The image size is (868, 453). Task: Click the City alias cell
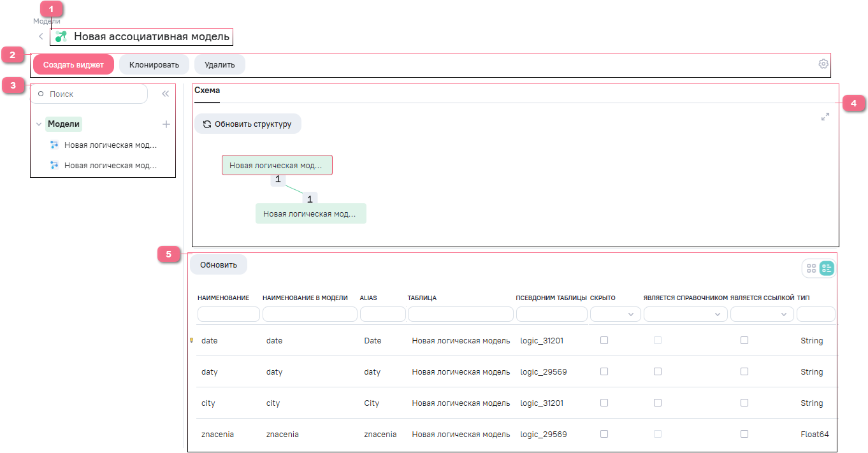point(372,403)
